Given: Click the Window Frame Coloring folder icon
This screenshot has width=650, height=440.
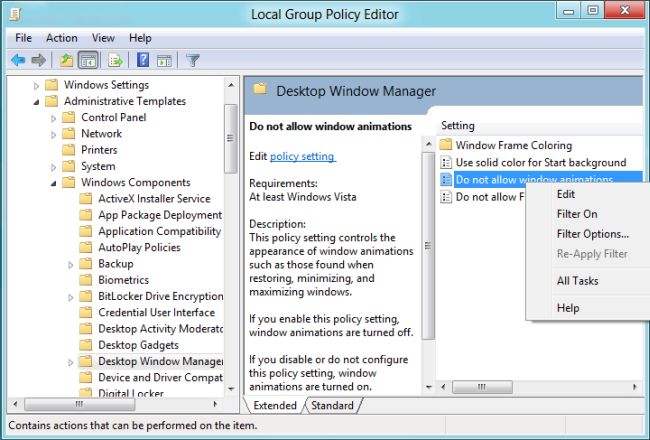Looking at the screenshot, I should tap(446, 145).
